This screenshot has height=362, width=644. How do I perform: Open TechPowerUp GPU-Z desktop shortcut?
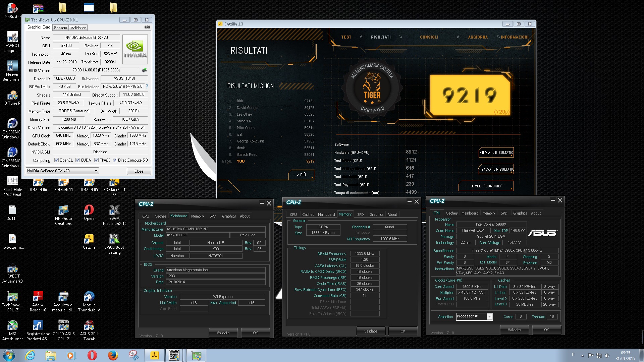coord(12,302)
